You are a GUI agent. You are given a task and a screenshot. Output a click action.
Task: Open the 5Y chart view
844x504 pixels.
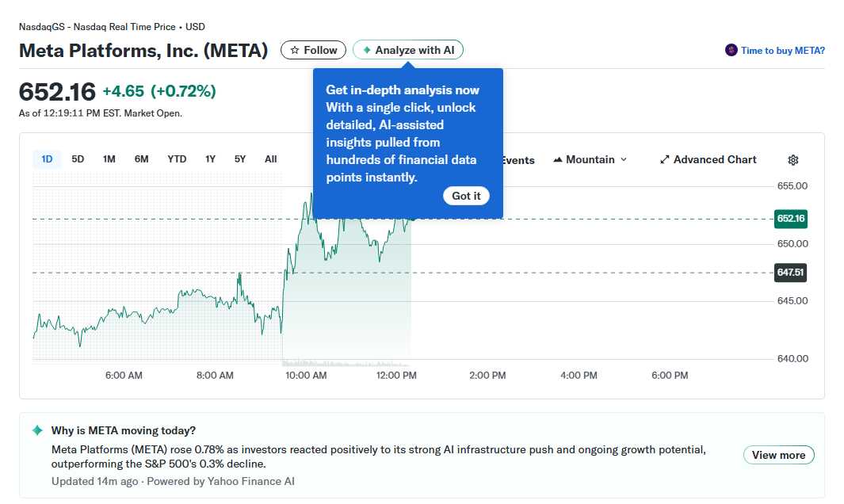(x=239, y=158)
